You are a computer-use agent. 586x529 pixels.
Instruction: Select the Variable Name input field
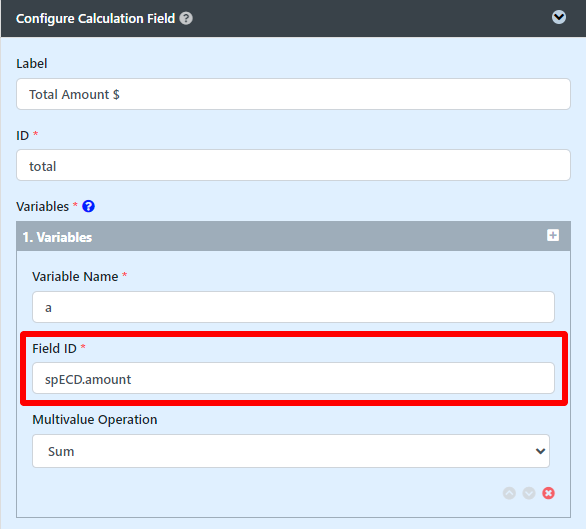pos(293,307)
